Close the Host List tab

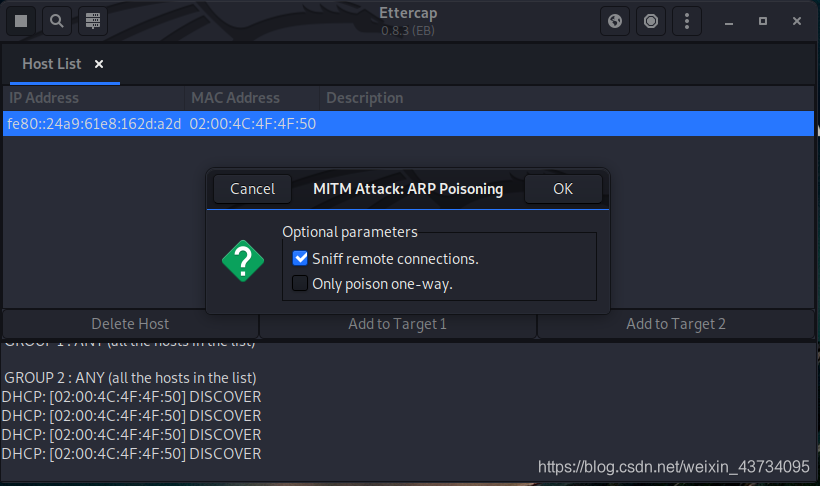point(99,64)
